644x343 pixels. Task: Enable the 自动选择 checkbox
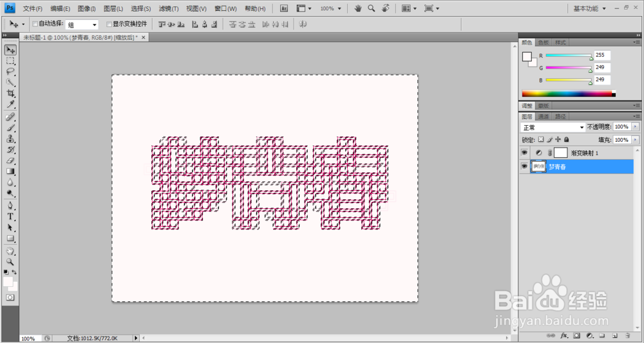click(x=35, y=24)
